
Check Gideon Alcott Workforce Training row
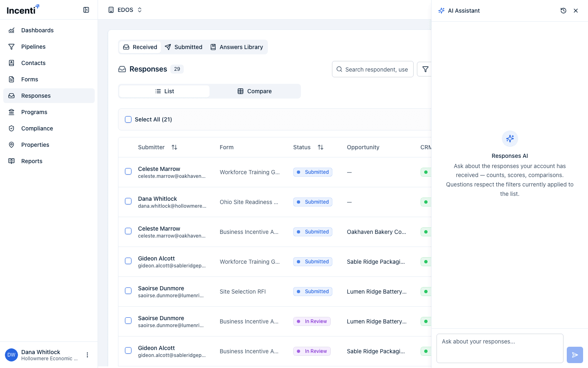click(x=128, y=261)
